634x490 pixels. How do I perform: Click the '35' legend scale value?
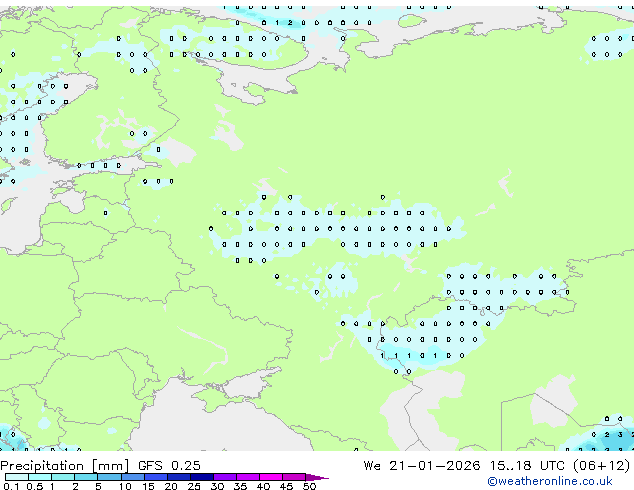240,486
